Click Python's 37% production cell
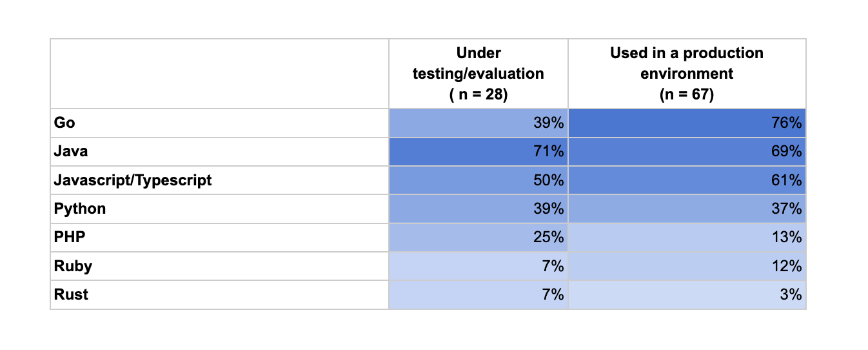Screen dimensions: 868x350 687,209
